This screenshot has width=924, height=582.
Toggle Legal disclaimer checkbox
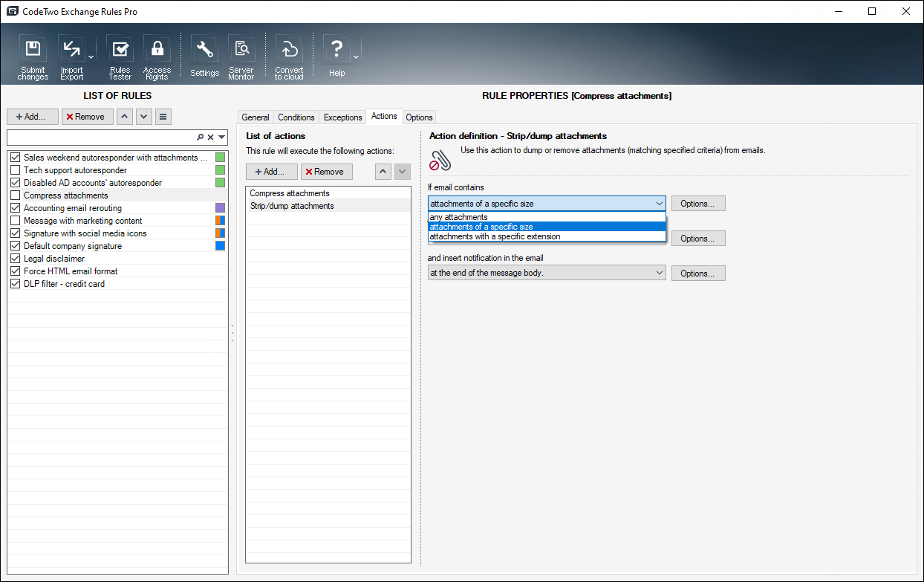15,259
